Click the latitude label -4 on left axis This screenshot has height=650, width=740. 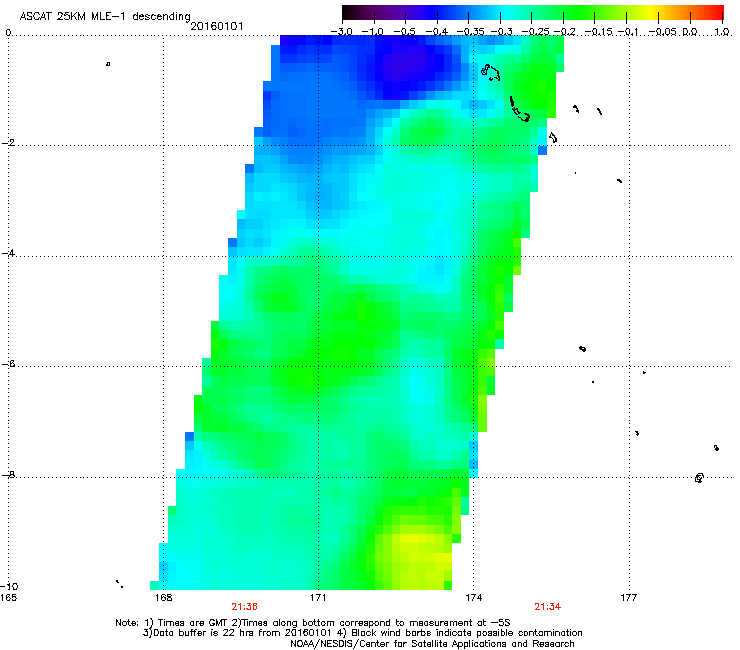click(9, 253)
